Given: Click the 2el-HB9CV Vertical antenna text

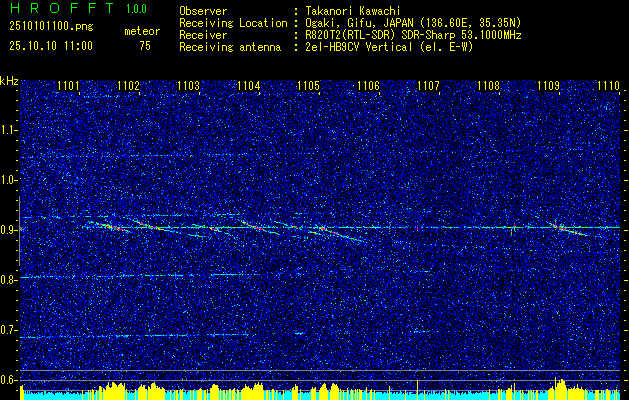Looking at the screenshot, I should pyautogui.click(x=389, y=47).
